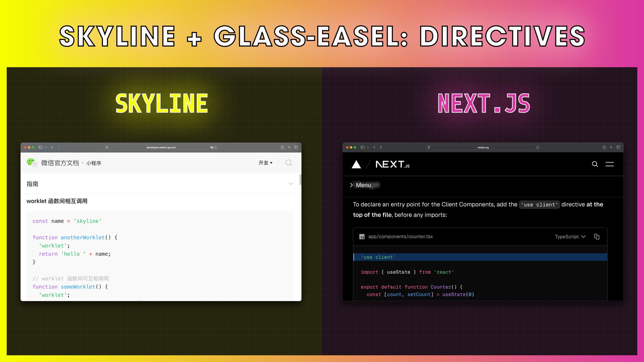The image size is (644, 362).
Task: Go back in the weixin browser window
Action: 52,147
